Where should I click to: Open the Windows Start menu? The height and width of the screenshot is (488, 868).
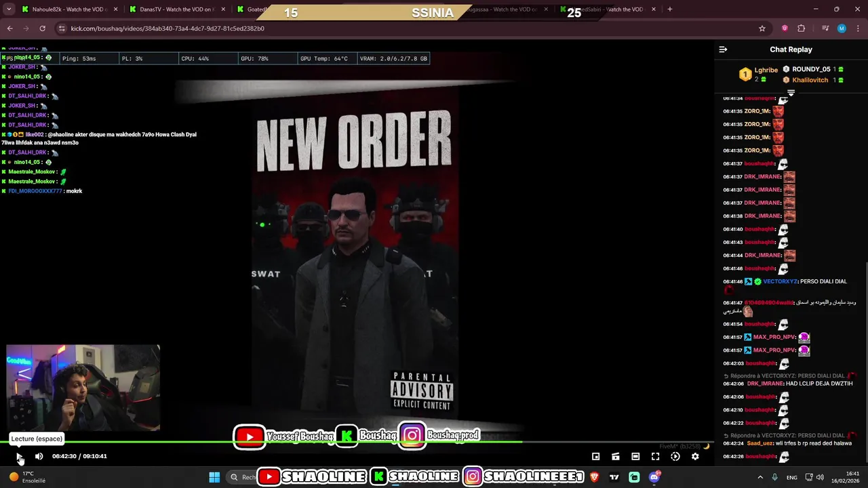point(214,477)
